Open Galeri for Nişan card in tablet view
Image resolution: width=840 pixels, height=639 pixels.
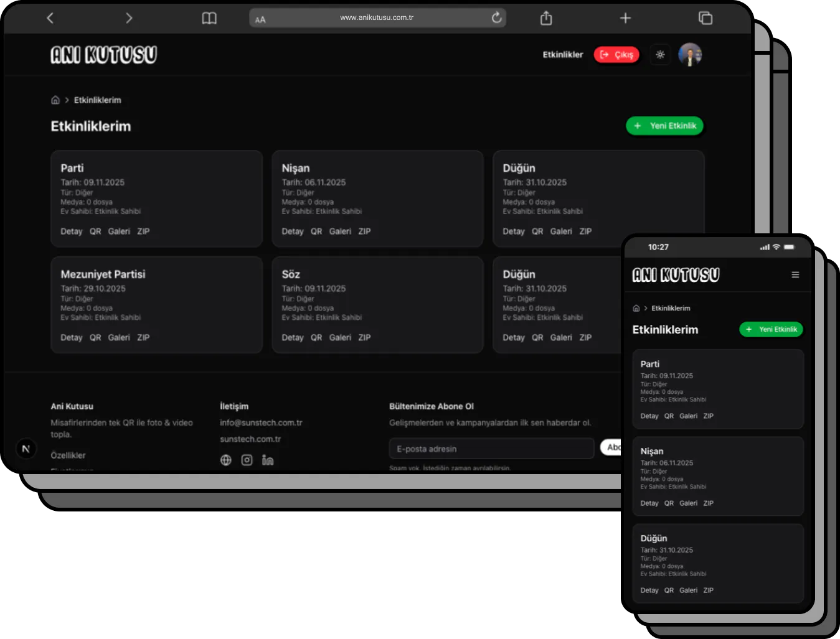[x=340, y=231]
